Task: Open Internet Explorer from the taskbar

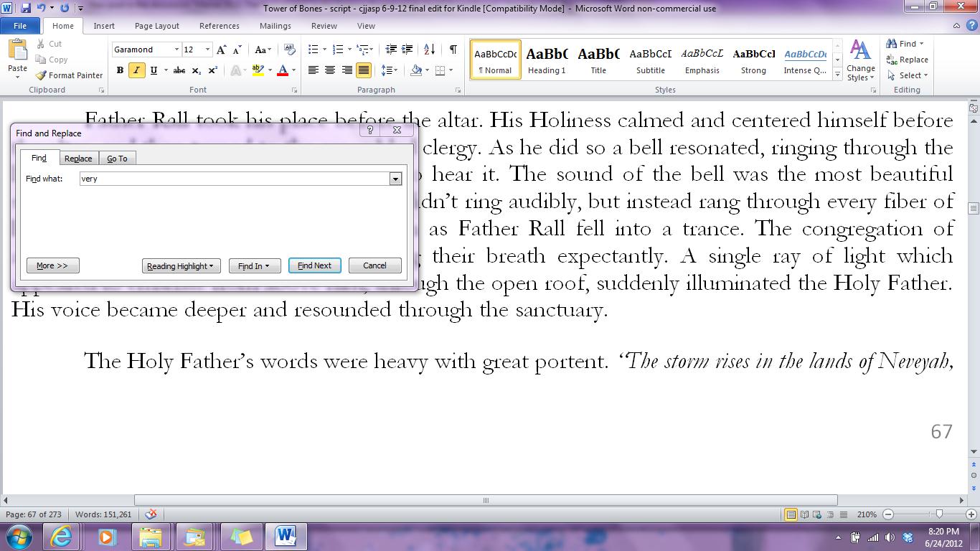Action: [x=62, y=537]
